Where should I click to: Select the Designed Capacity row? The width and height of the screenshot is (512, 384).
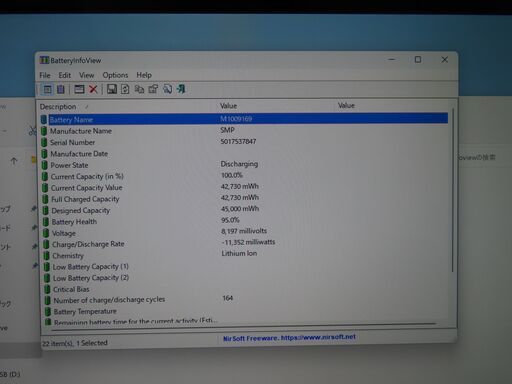tap(245, 210)
